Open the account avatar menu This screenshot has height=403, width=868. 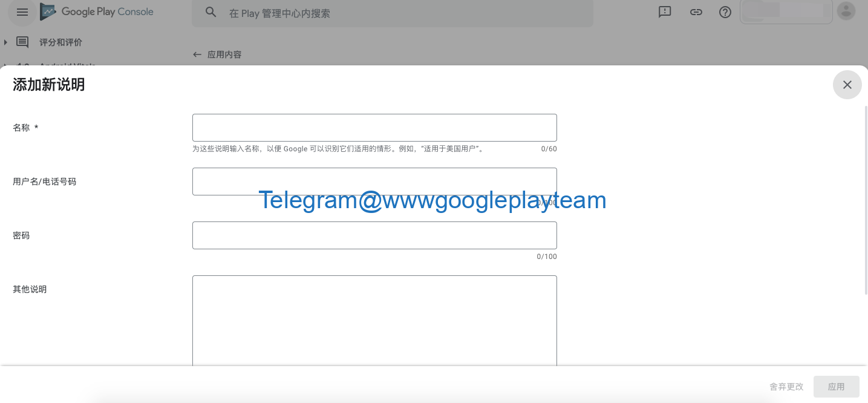point(846,11)
